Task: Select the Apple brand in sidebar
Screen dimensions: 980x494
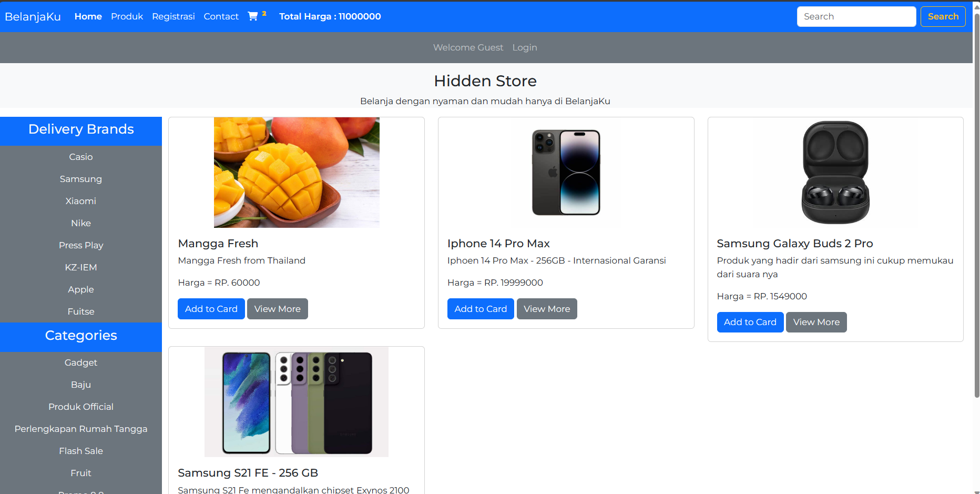Action: [81, 289]
